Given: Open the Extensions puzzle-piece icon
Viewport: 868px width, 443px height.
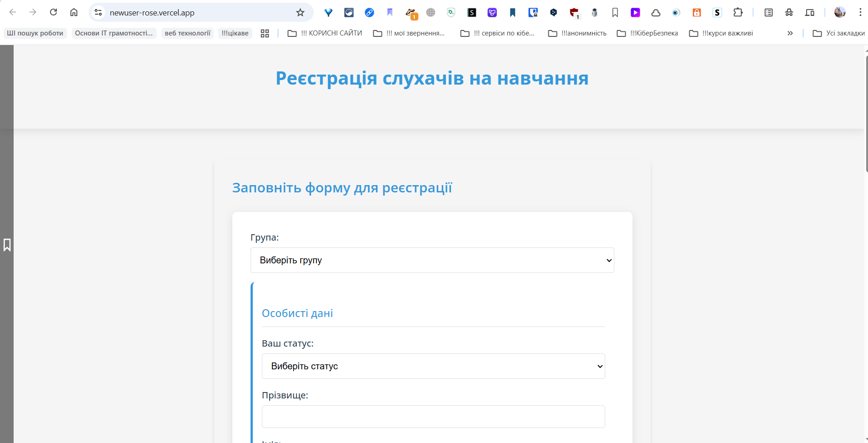Looking at the screenshot, I should click(x=738, y=12).
